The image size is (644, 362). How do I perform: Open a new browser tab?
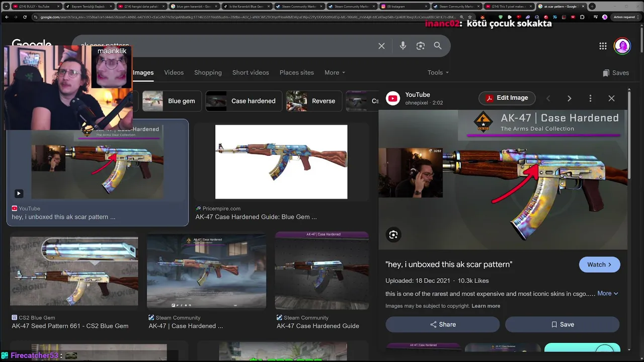(592, 7)
